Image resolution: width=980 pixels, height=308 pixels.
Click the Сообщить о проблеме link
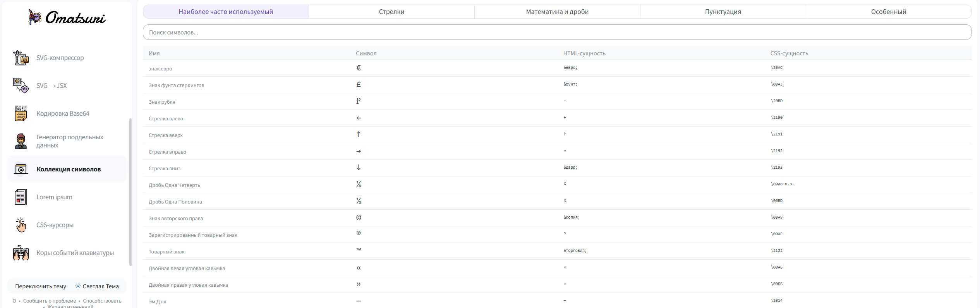tap(50, 301)
